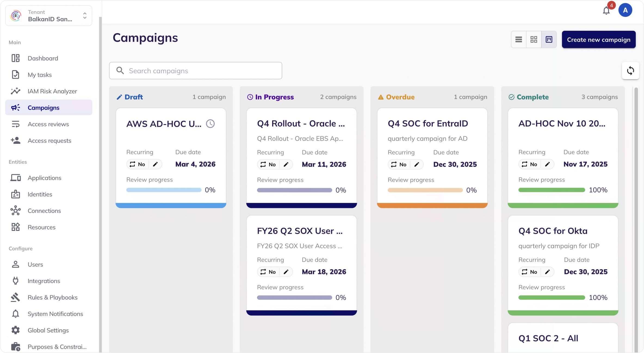Viewport: 644px width, 353px height.
Task: Switch to grid view layout
Action: tap(534, 40)
